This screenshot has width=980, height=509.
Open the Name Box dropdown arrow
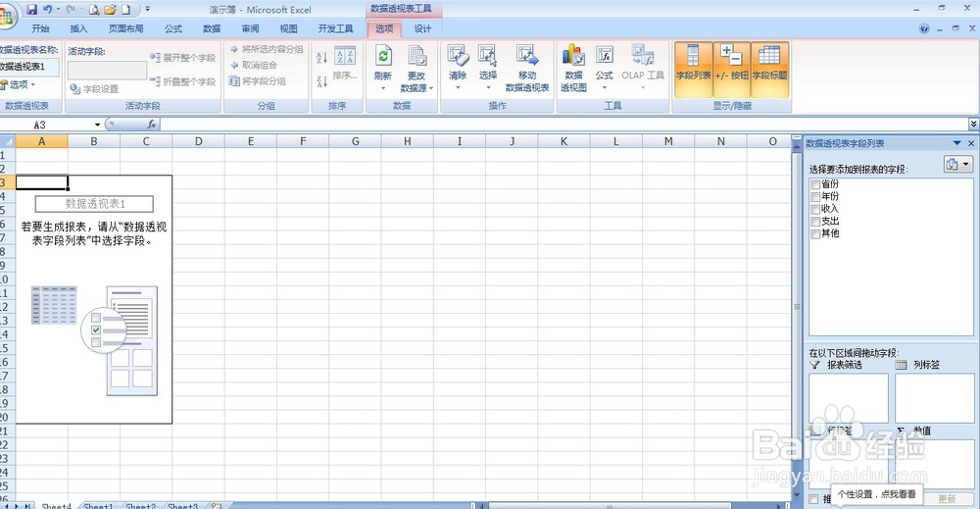tap(97, 126)
